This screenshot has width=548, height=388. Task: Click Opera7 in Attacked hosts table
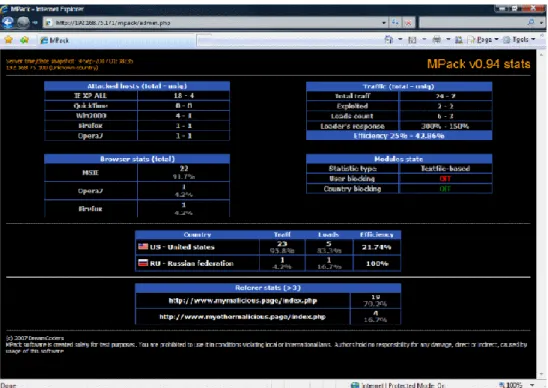[91, 136]
